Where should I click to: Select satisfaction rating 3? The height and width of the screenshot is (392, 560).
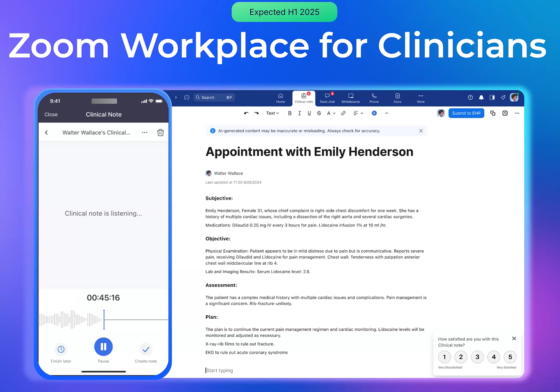point(477,357)
